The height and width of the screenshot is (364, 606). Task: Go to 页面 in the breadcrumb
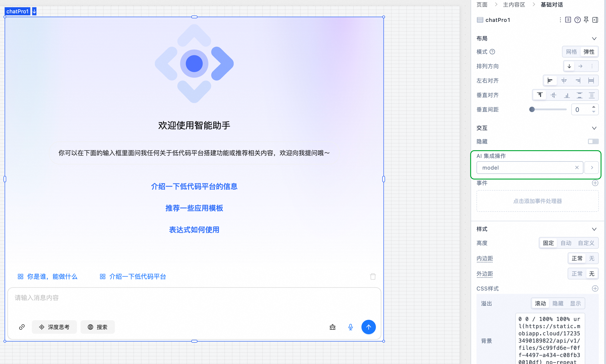click(482, 5)
